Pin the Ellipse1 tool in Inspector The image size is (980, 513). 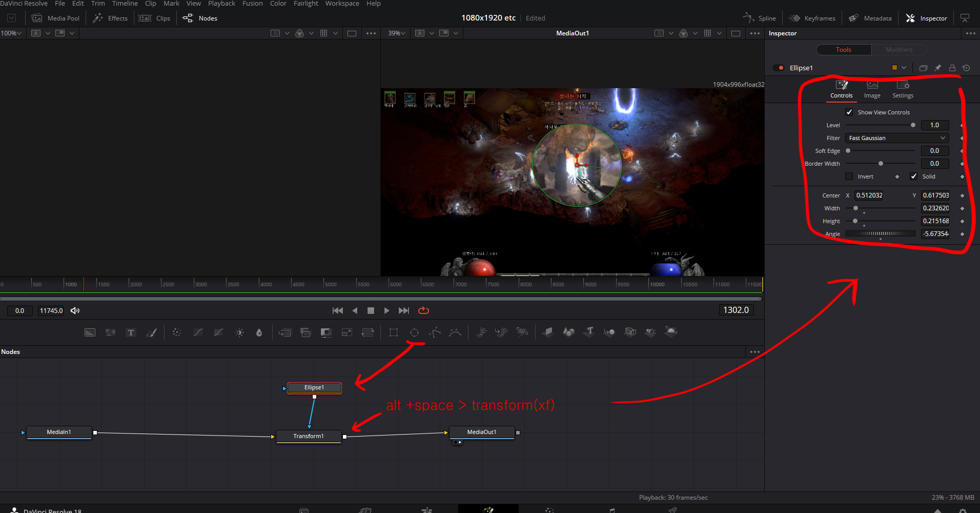click(938, 68)
